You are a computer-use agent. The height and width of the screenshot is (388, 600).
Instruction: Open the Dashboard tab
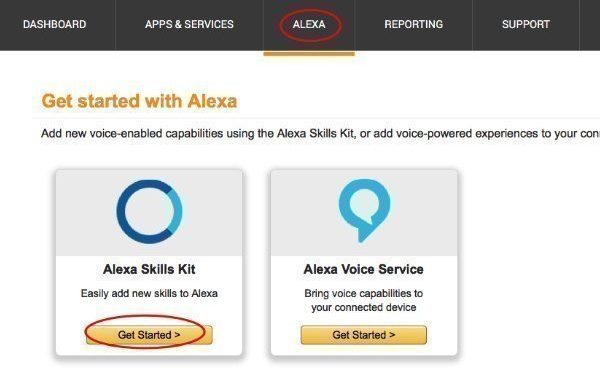pos(55,24)
